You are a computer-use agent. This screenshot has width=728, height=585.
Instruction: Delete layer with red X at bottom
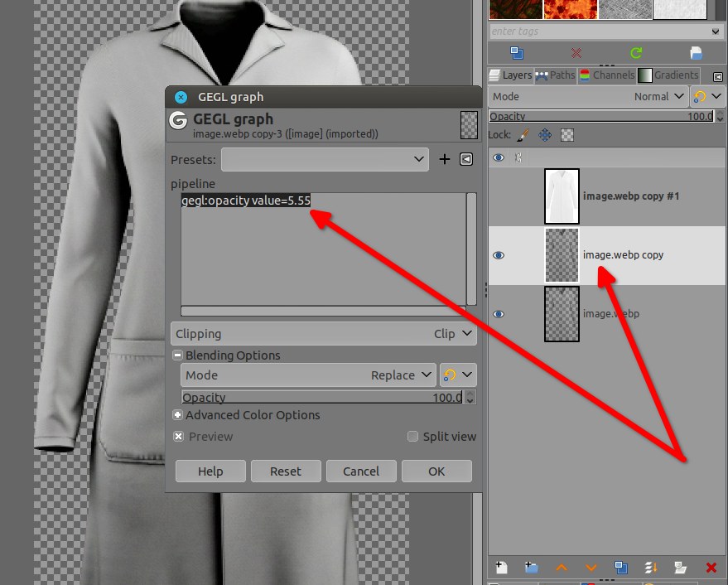[x=711, y=568]
